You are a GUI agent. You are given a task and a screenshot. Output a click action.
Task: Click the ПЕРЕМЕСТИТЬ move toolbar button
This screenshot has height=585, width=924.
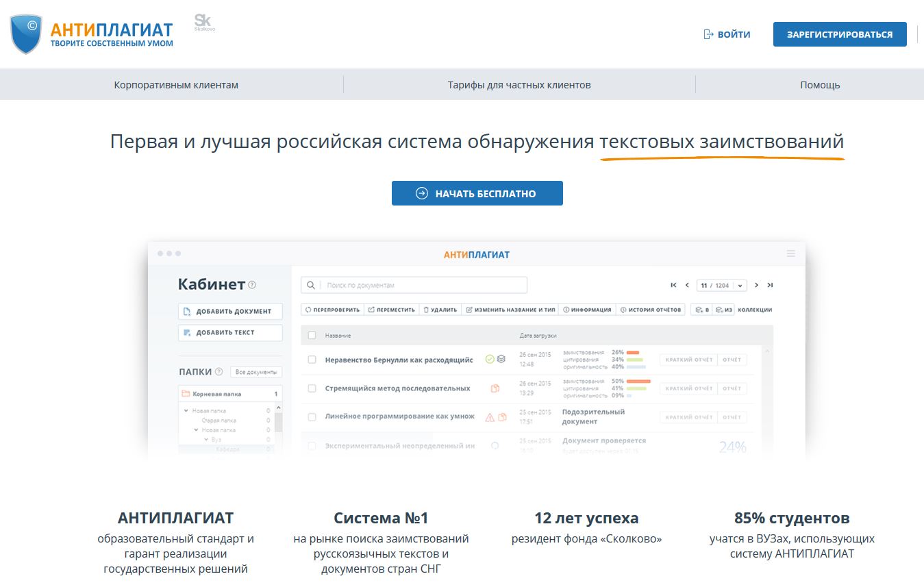coord(391,310)
